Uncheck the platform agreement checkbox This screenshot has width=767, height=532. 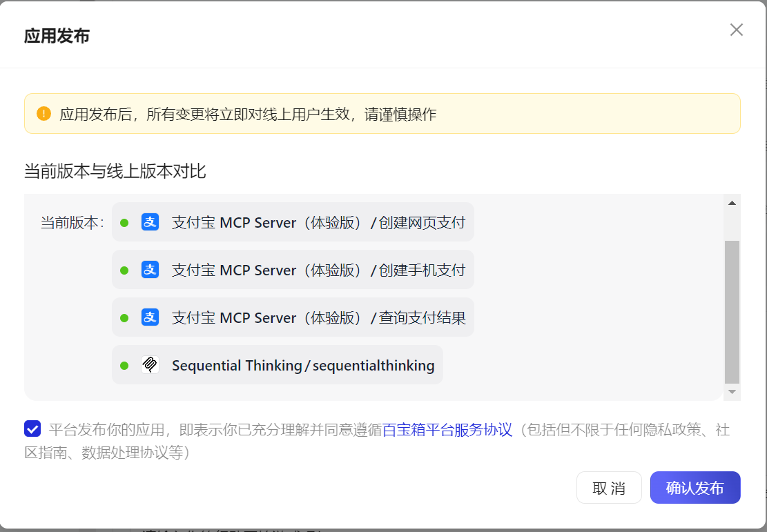(x=32, y=428)
